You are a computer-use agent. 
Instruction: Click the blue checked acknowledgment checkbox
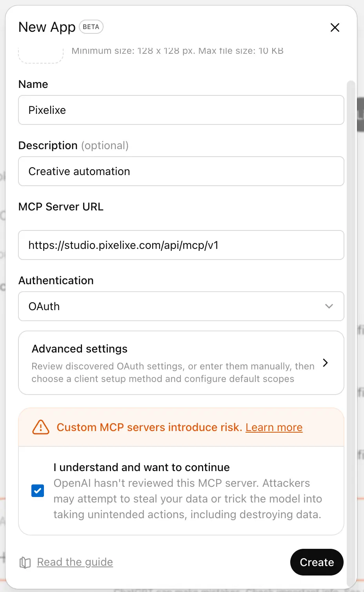(x=38, y=491)
